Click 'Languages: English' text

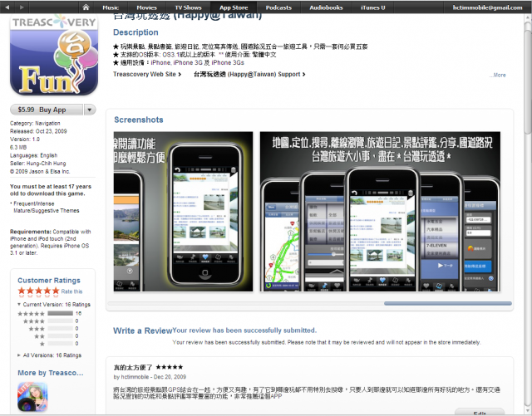[x=33, y=155]
